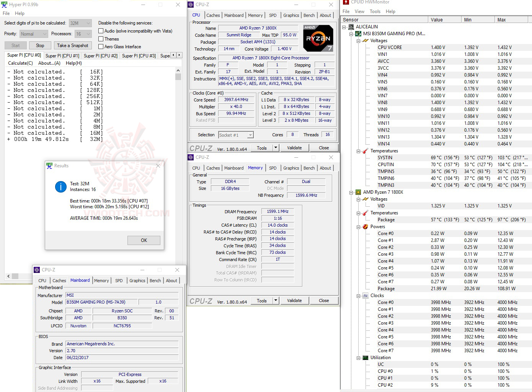Image resolution: width=532 pixels, height=392 pixels.
Task: Open the Caches tab in CPU-Z CPU window
Action: (x=213, y=15)
